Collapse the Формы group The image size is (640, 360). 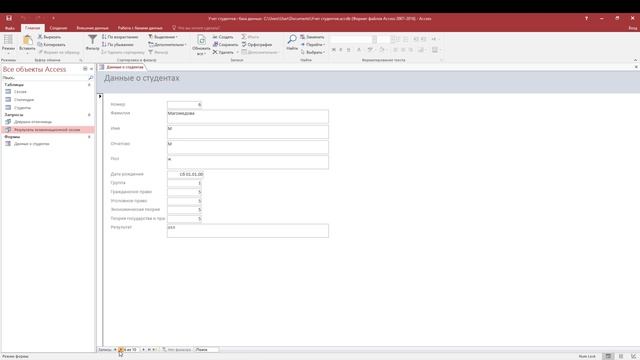89,137
